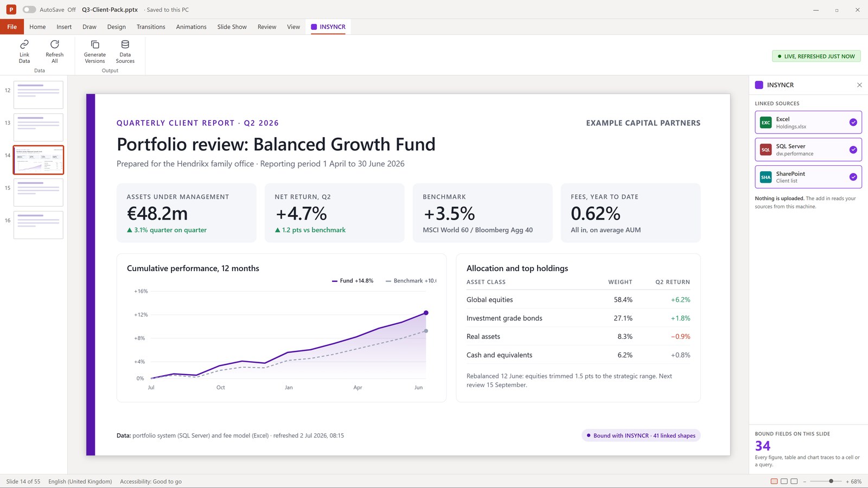This screenshot has height=488, width=868.
Task: Open the Animations ribbon tab
Action: [191, 27]
